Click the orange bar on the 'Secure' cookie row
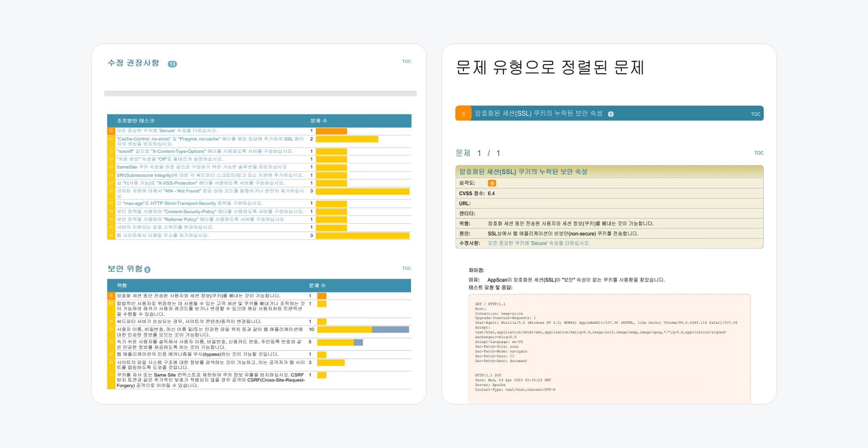 [x=331, y=131]
